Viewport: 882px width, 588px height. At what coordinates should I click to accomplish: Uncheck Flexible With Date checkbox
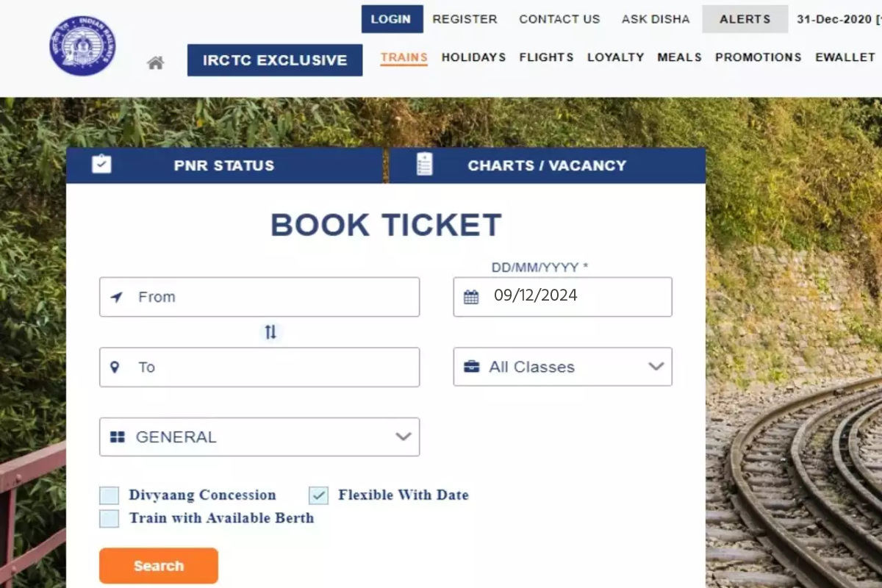tap(318, 495)
